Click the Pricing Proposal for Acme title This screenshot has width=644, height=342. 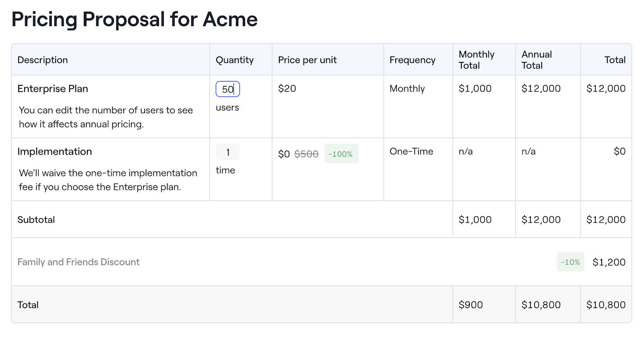[x=134, y=19]
